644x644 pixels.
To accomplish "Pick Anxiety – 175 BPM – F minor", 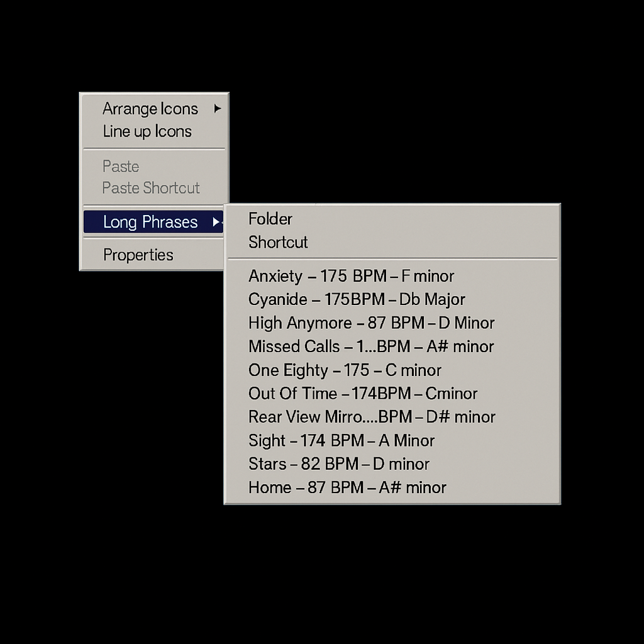I will tap(392, 276).
